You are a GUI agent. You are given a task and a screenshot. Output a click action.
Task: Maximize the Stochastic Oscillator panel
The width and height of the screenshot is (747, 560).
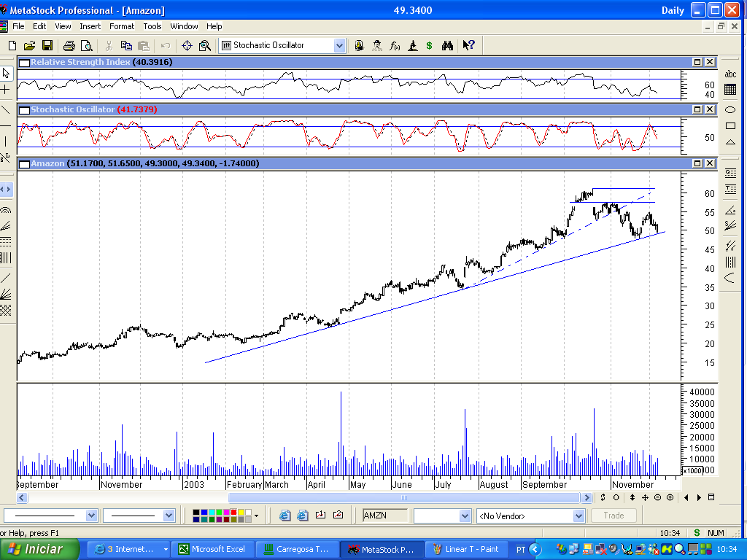[697, 109]
